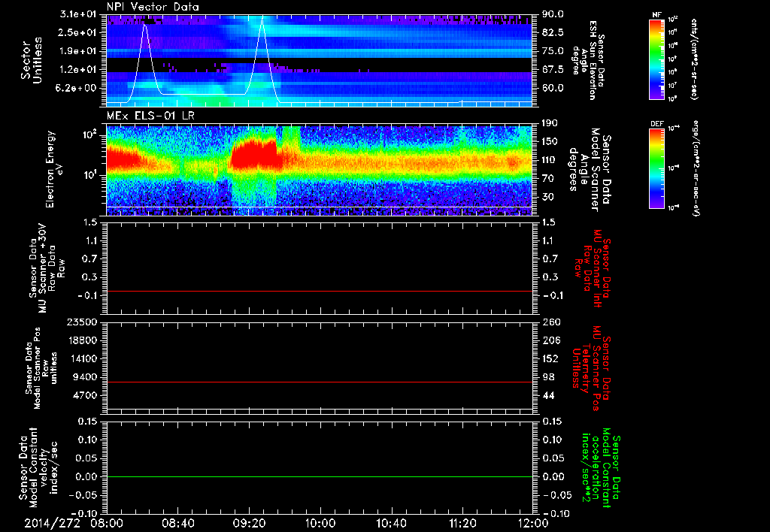Click the '60.0' sun elevation tick
This screenshot has height=532, width=770.
[x=553, y=89]
